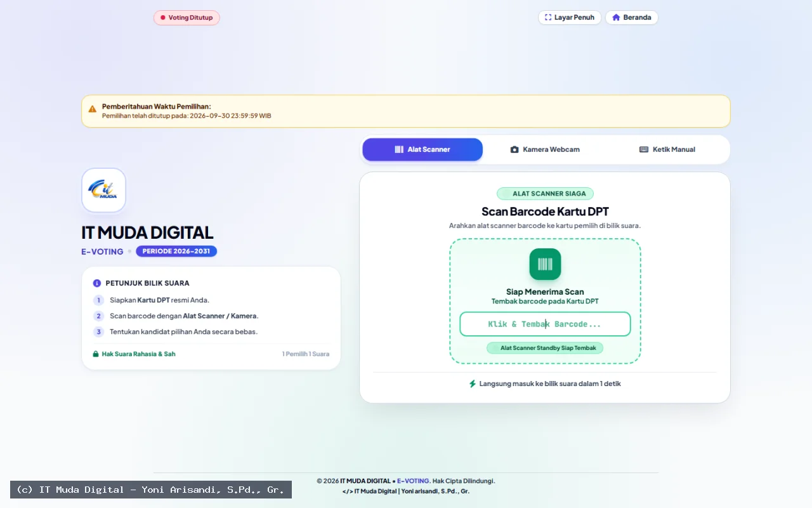Click the closing time 2026-09-30 23:59:59 text
The width and height of the screenshot is (812, 508).
coord(230,116)
